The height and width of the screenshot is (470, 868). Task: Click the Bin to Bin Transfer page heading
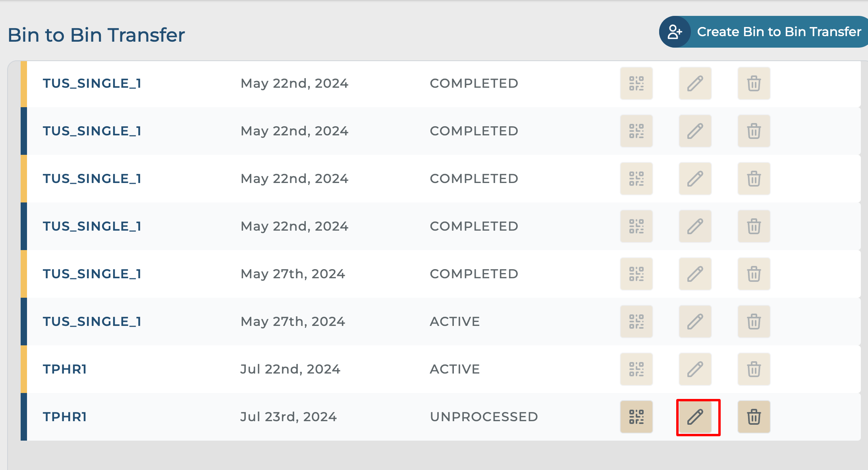tap(96, 35)
